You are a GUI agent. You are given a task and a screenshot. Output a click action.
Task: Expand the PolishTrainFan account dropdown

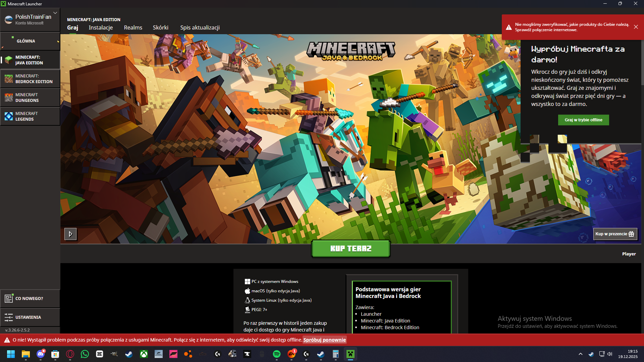pyautogui.click(x=55, y=13)
